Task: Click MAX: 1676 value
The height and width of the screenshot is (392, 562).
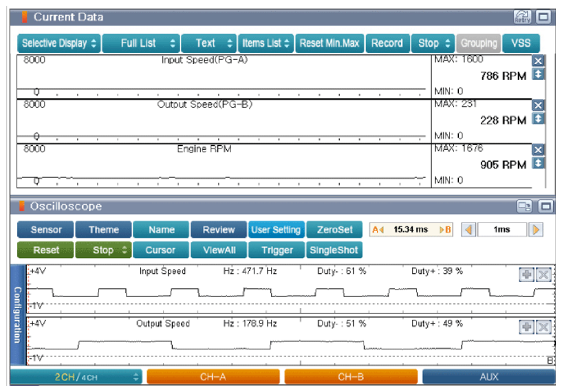Action: [x=459, y=148]
